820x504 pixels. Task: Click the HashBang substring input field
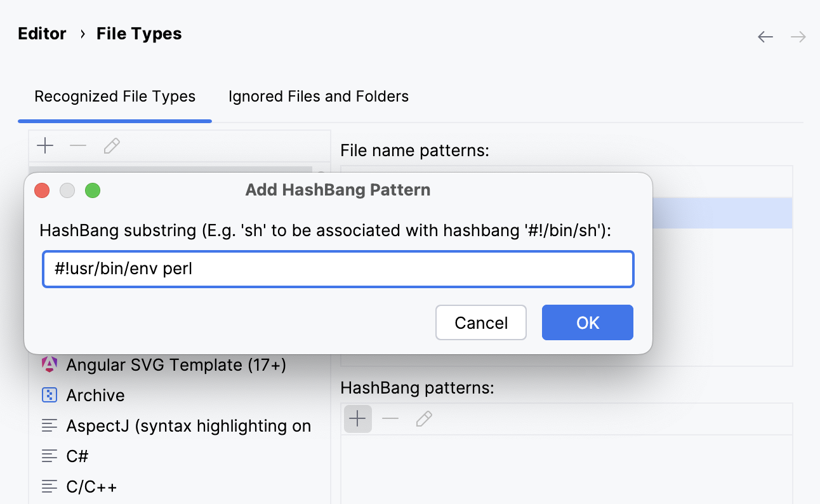(338, 269)
